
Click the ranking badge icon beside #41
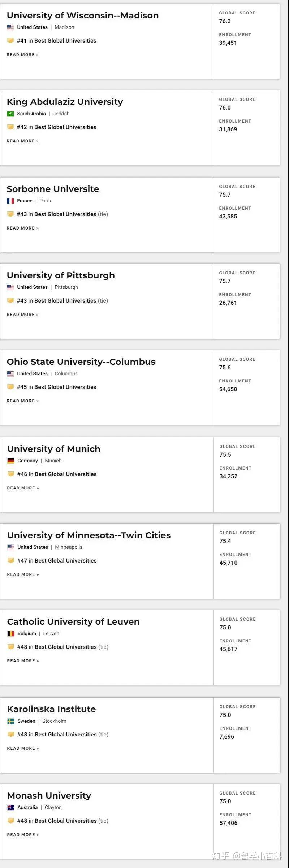pyautogui.click(x=10, y=41)
